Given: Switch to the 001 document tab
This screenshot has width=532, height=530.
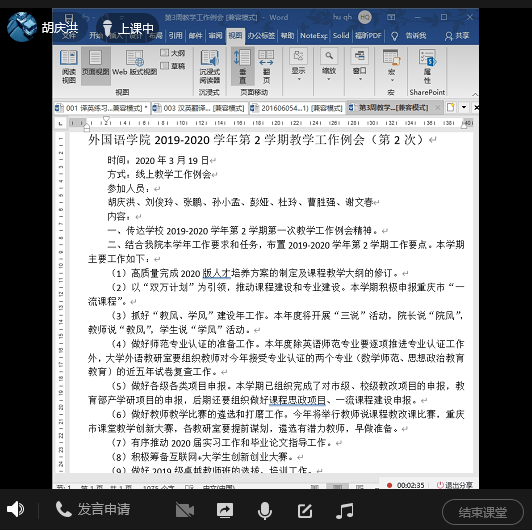Looking at the screenshot, I should (x=101, y=108).
